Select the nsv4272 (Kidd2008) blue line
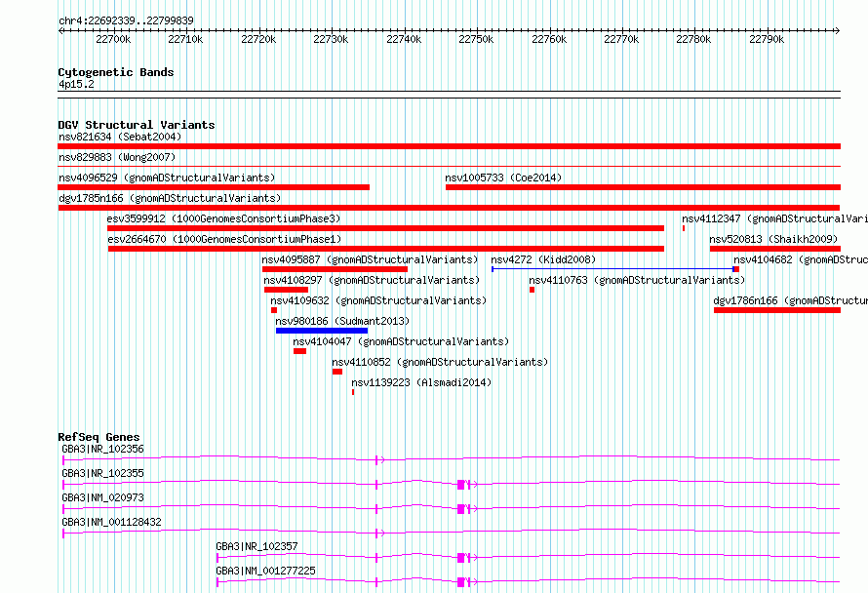Viewport: 868px width, 593px height. 612,269
